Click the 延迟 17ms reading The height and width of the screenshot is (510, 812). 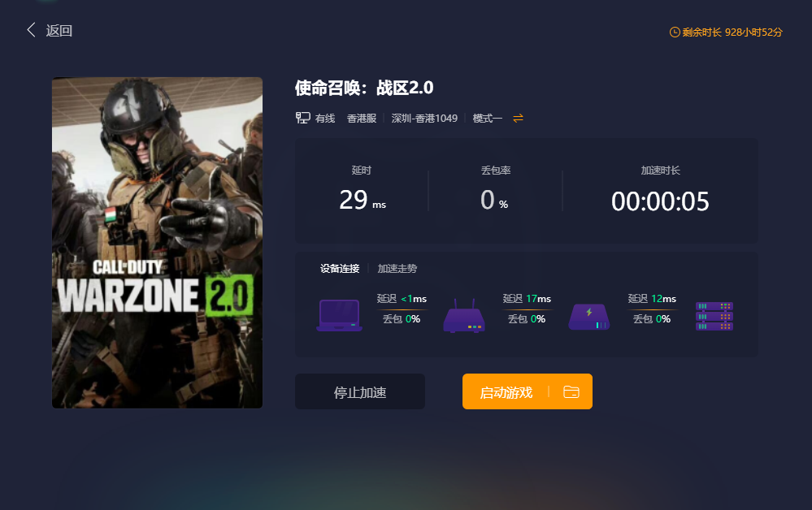(527, 299)
